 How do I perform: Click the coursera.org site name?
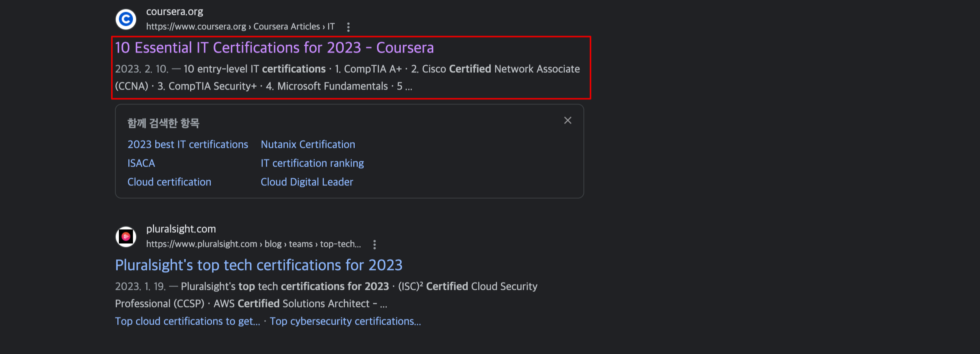point(174,12)
